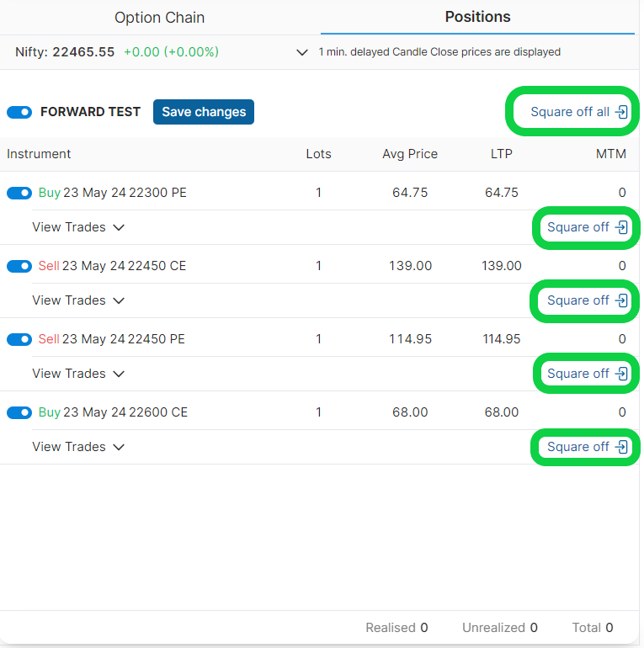
Task: Click the Realised 0 total
Action: 397,628
